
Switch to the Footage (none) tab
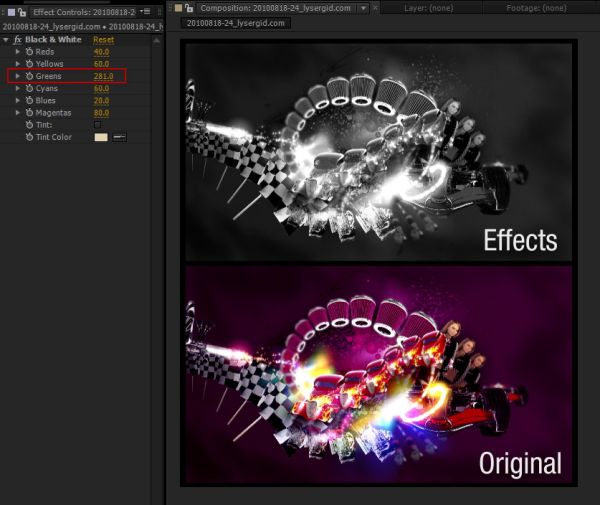tap(536, 8)
